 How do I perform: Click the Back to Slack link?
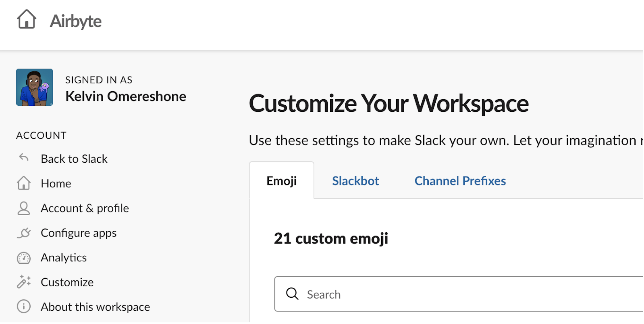point(74,159)
